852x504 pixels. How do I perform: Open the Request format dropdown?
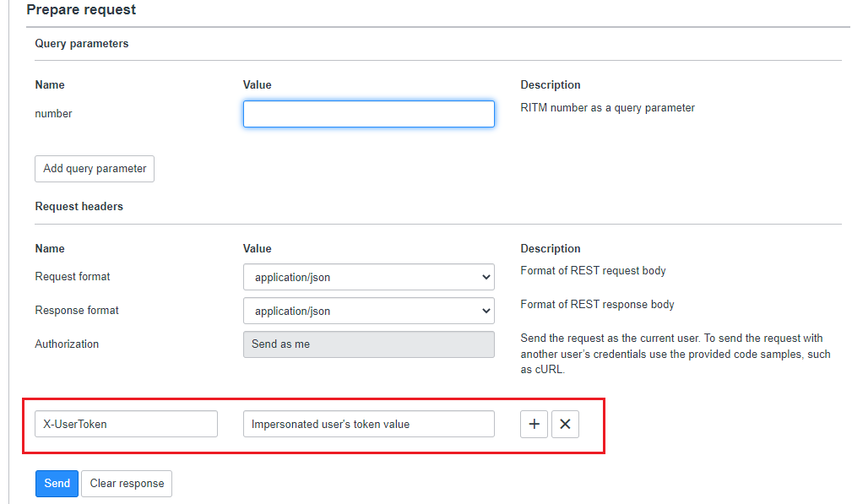click(369, 277)
